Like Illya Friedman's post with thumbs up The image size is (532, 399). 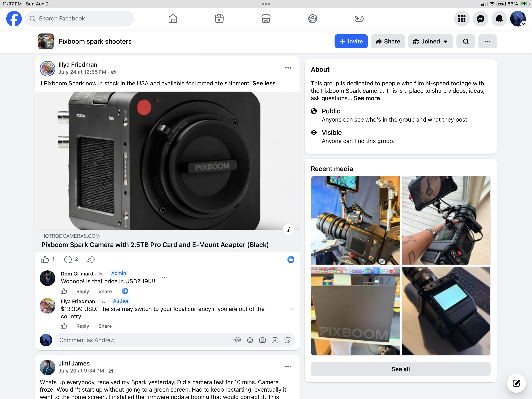pos(45,260)
